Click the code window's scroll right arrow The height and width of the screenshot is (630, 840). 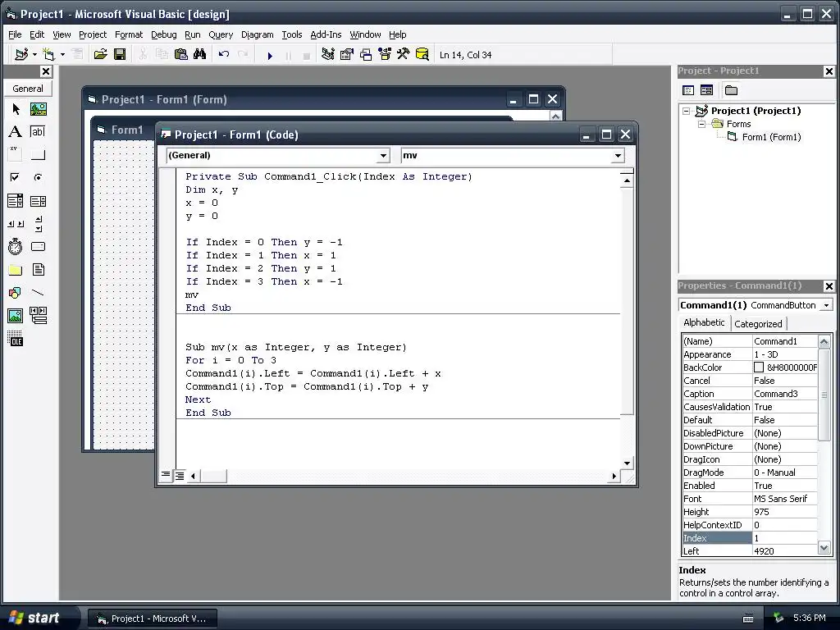[x=614, y=476]
